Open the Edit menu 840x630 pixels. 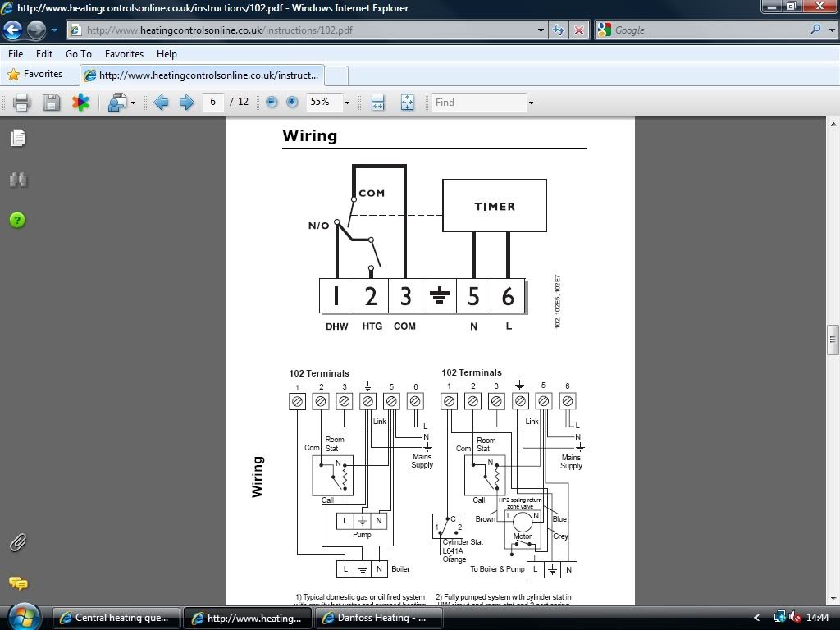[44, 54]
